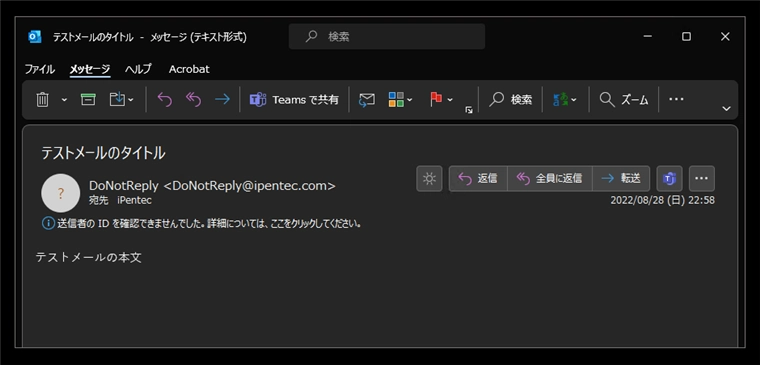Expand the ribbon display options chevron

tap(726, 109)
